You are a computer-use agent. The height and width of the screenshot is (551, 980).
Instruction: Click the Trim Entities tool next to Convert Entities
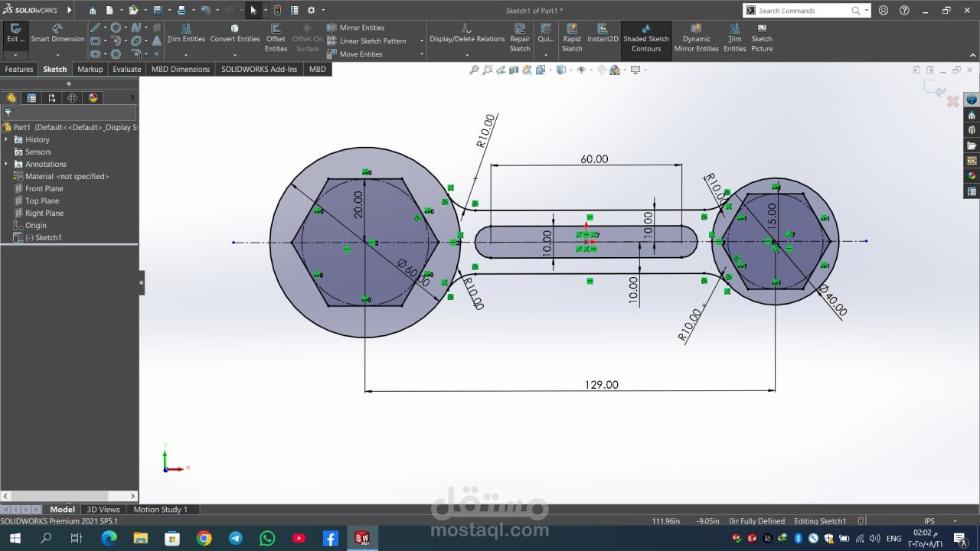tap(186, 34)
